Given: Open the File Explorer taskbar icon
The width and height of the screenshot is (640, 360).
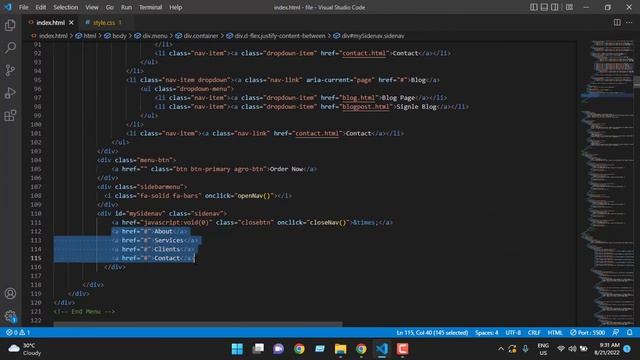Looking at the screenshot, I should (x=340, y=349).
